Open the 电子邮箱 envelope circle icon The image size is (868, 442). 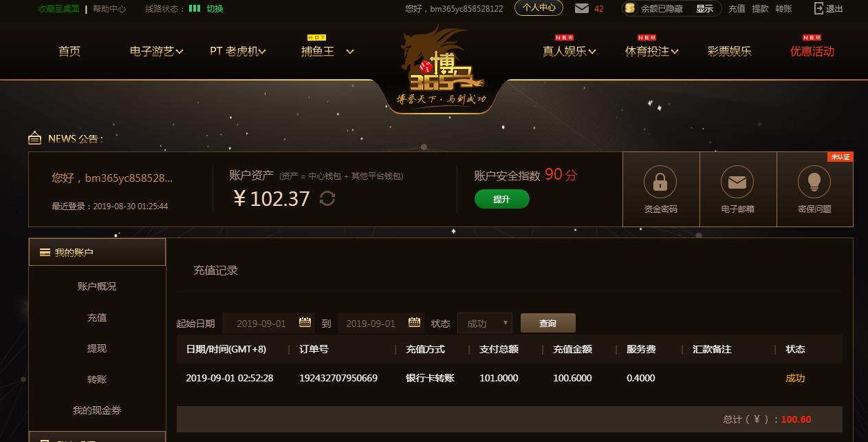pos(737,182)
